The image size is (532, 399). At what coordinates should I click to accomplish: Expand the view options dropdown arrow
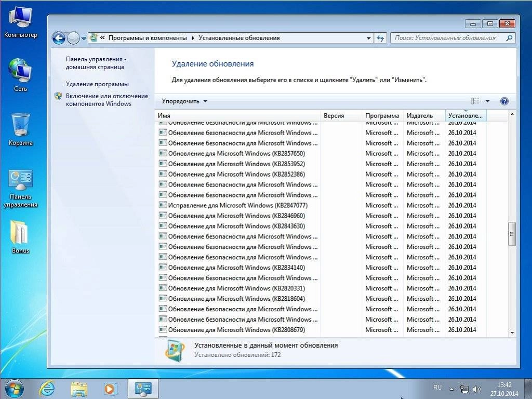(487, 101)
